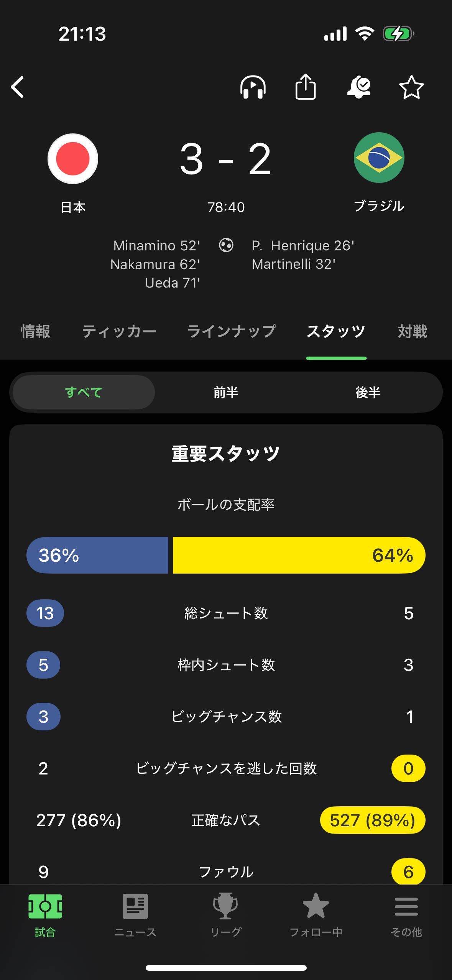Open リーグ trophy icon
This screenshot has width=452, height=980.
[x=226, y=914]
